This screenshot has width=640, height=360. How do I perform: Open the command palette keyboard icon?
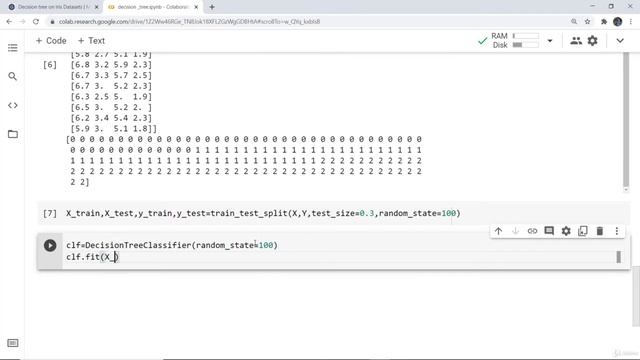[x=13, y=343]
